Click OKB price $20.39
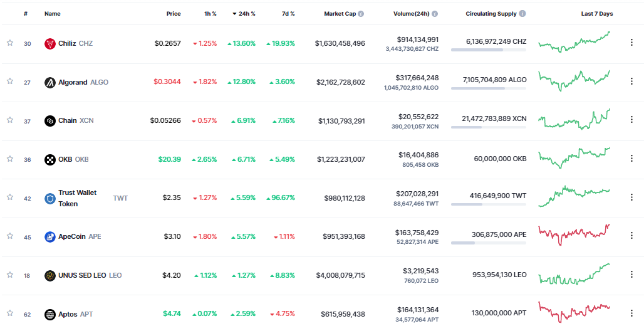 pyautogui.click(x=170, y=159)
